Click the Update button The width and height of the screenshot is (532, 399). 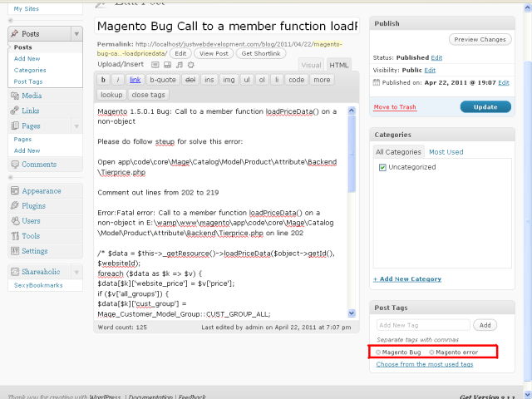pos(485,107)
